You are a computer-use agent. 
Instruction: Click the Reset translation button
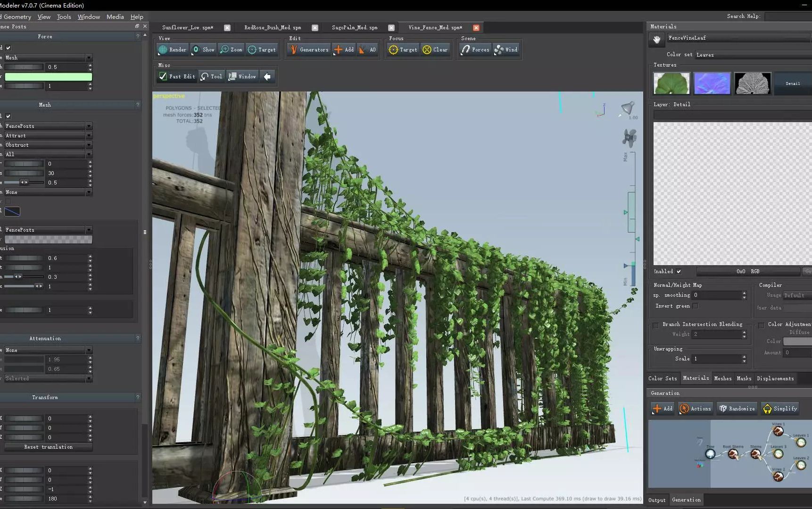[x=48, y=447]
